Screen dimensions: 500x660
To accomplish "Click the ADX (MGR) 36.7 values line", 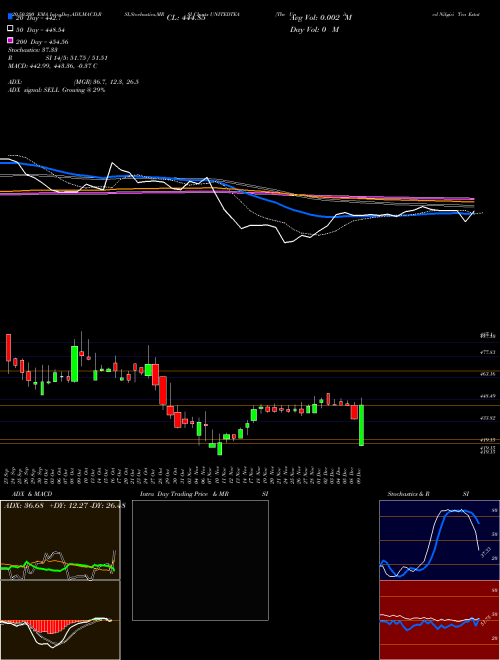I will [73, 82].
